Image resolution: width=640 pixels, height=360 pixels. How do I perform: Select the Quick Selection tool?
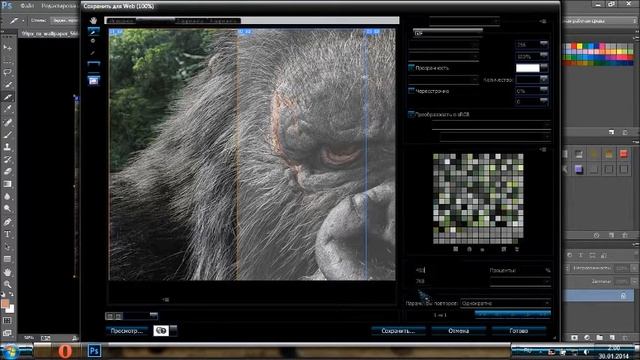(7, 84)
